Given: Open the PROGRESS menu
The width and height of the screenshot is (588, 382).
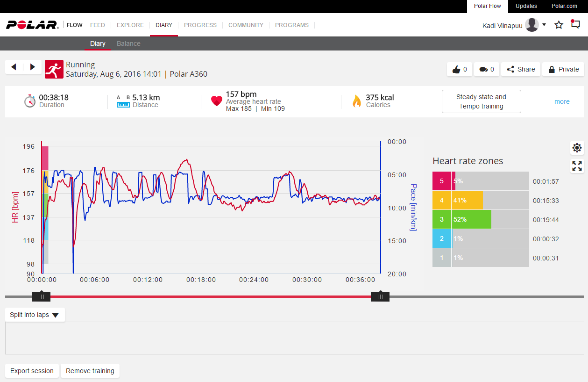Looking at the screenshot, I should 200,25.
